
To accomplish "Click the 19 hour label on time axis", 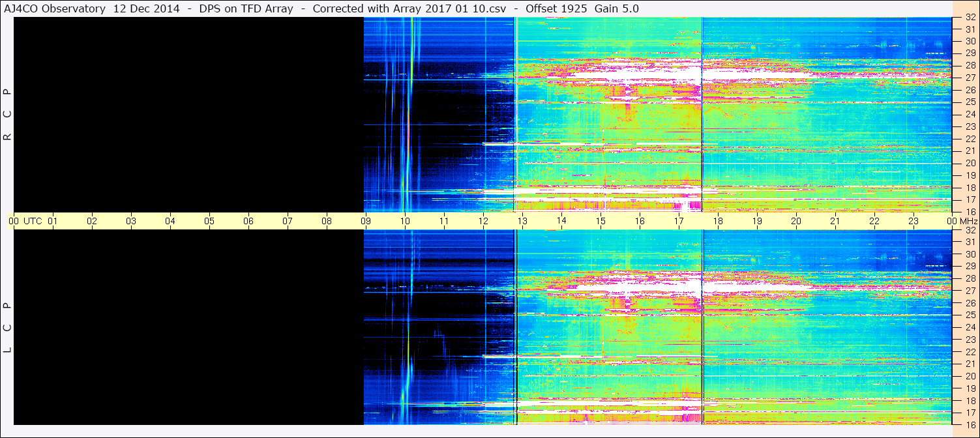I will tap(757, 221).
